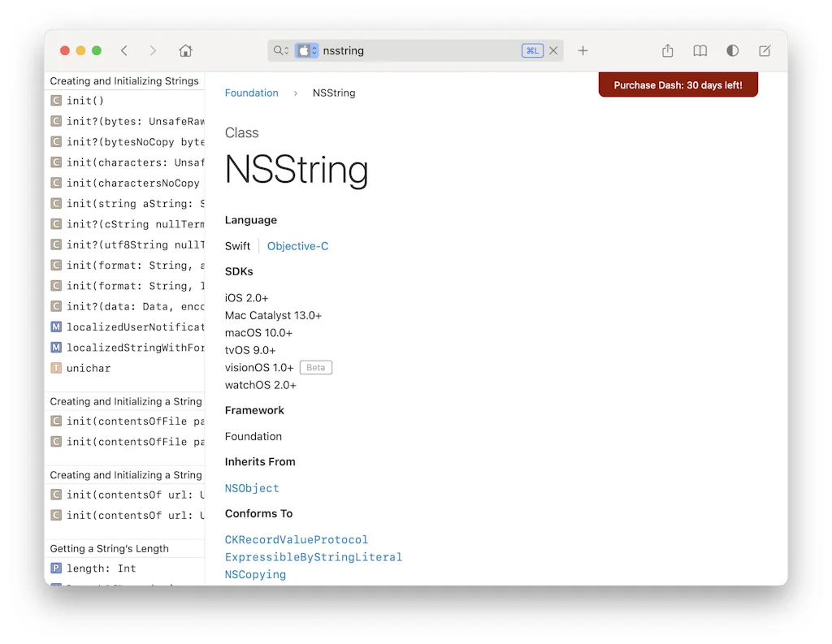Click the Purchase Dash button
The image size is (832, 644).
pos(678,84)
